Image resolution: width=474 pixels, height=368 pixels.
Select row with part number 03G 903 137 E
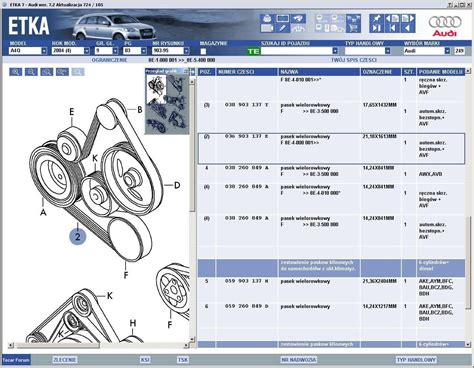tap(331, 148)
